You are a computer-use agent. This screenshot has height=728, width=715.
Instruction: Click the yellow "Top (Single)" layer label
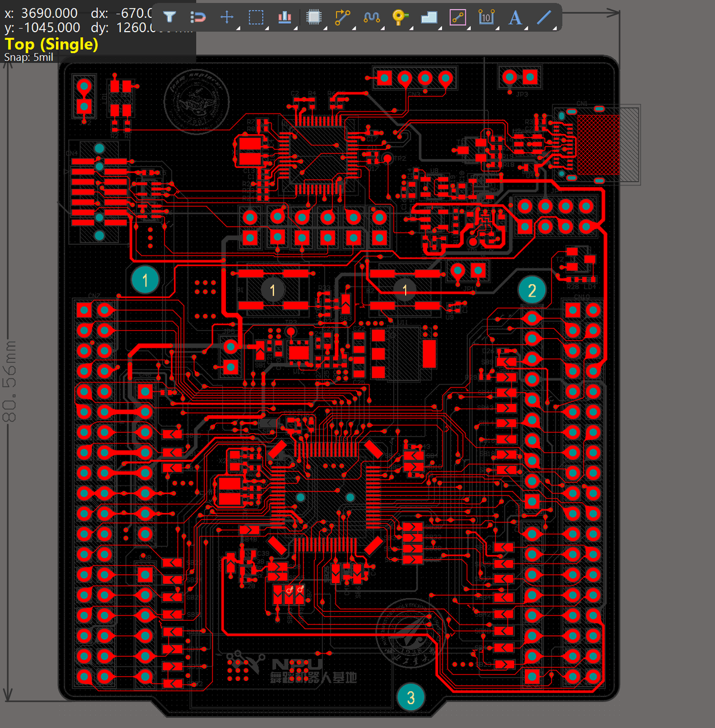click(x=51, y=44)
